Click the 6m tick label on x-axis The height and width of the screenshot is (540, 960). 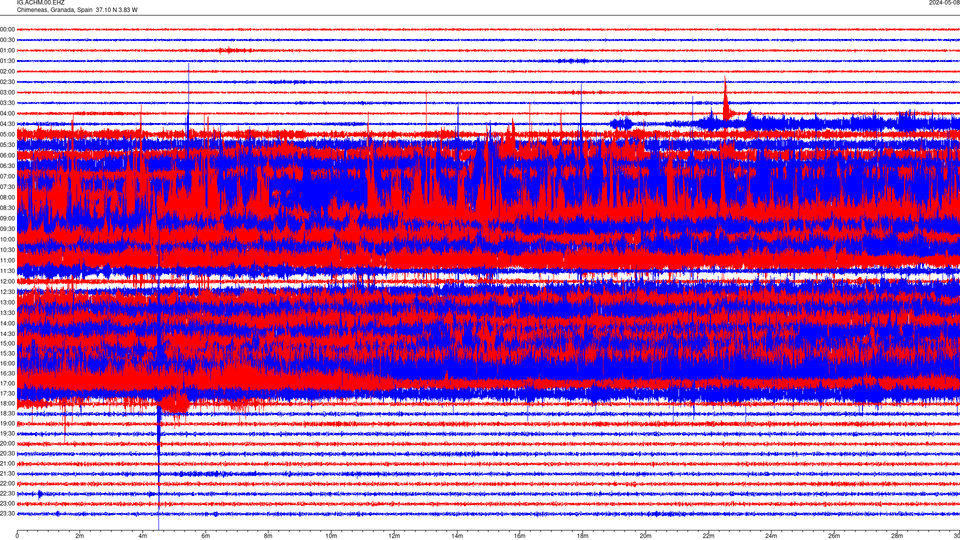205,536
